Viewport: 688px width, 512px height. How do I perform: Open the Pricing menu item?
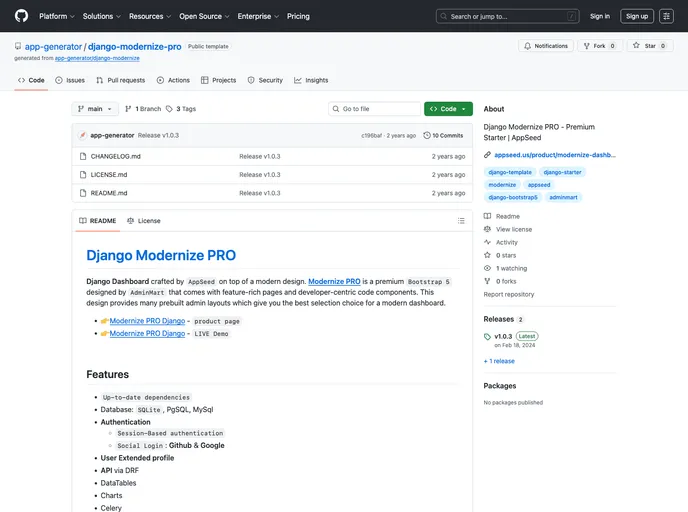point(298,16)
